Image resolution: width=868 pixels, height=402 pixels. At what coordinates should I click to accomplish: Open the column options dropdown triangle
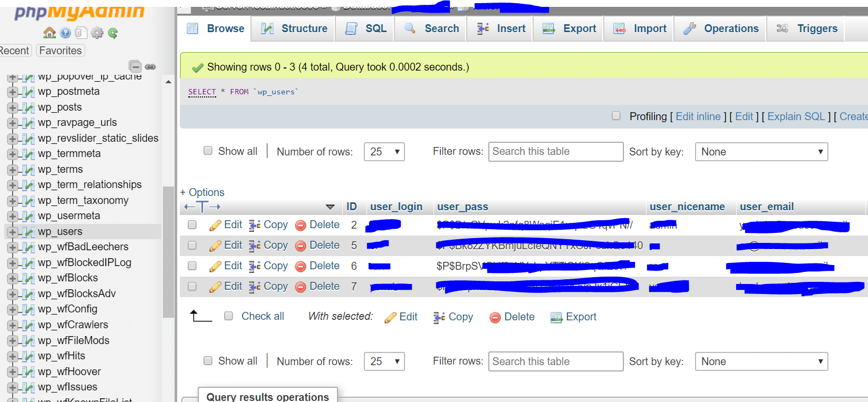(330, 207)
